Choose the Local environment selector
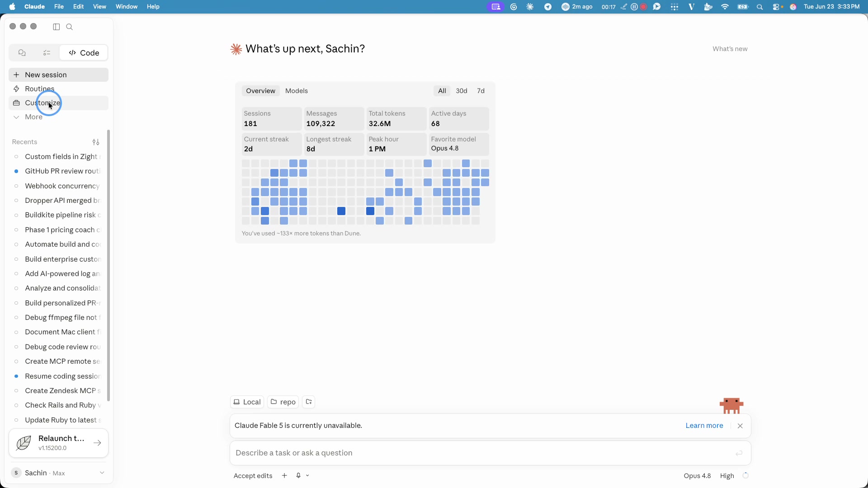 247,402
